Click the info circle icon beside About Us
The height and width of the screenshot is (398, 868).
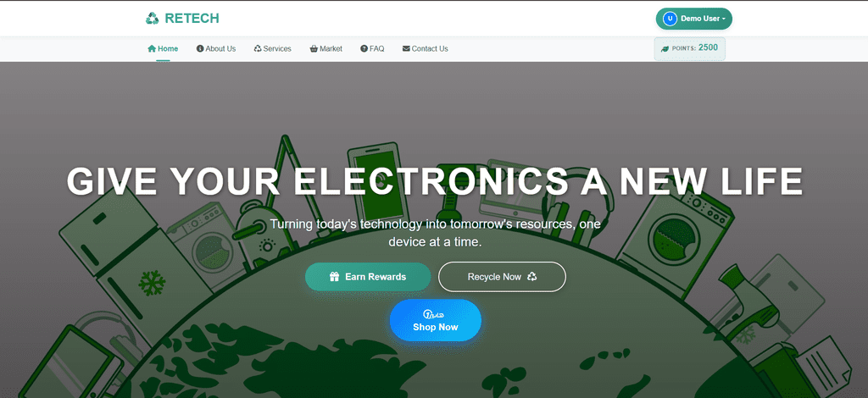[200, 48]
